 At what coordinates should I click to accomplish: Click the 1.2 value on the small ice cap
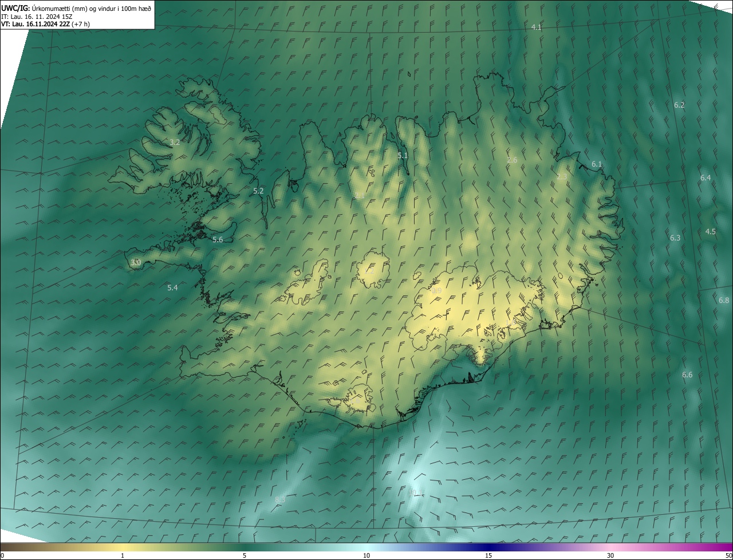point(369,271)
